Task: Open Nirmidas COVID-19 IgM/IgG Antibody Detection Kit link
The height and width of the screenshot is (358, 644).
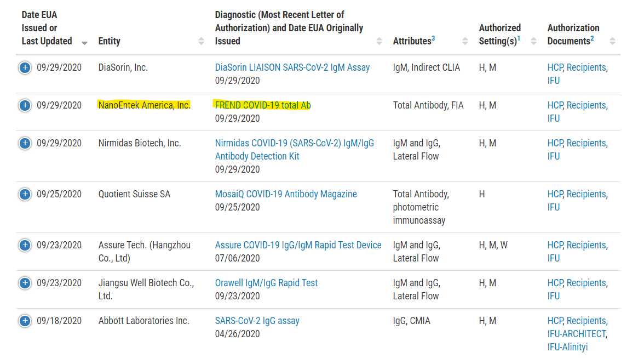Action: [295, 150]
